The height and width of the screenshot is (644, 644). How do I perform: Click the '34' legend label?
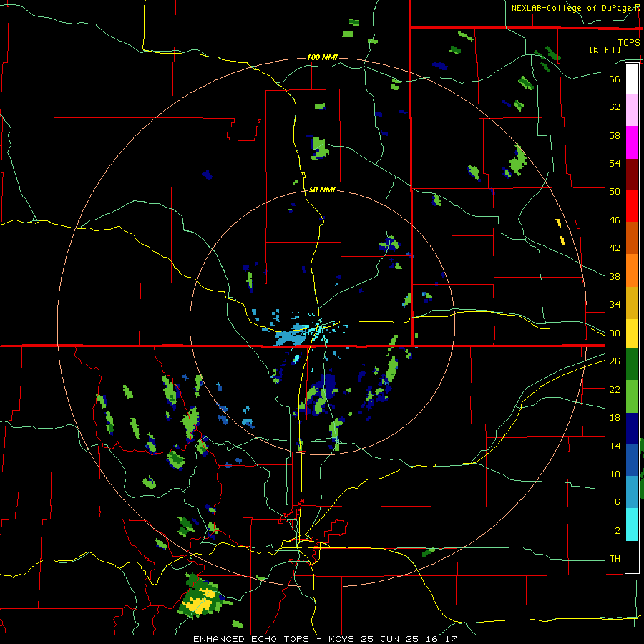pyautogui.click(x=615, y=304)
